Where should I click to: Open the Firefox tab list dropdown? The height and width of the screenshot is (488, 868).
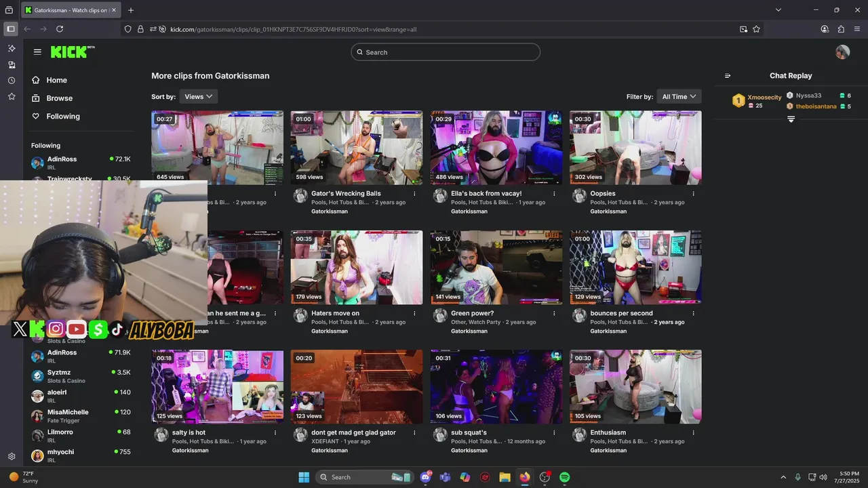778,10
